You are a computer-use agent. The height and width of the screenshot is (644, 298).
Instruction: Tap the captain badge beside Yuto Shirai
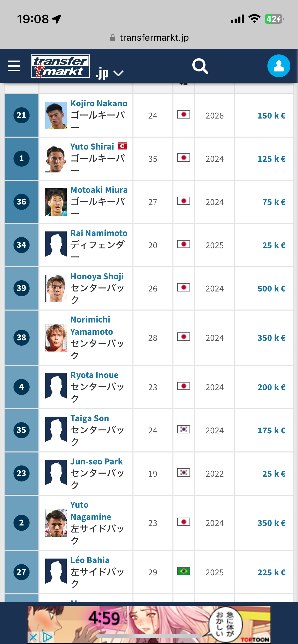pos(122,146)
